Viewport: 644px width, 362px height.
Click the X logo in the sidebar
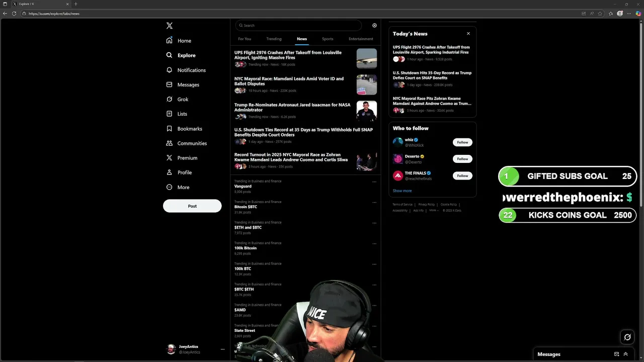point(170,26)
